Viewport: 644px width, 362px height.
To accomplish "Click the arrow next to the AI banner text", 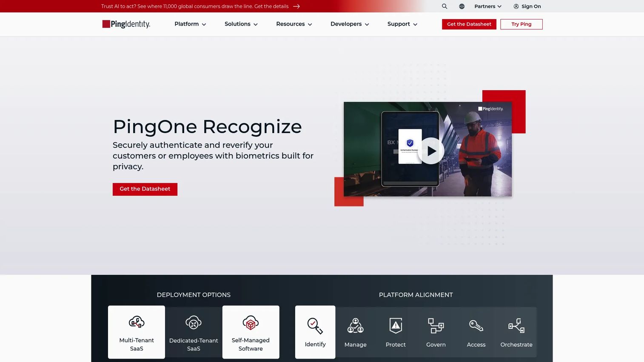I will 296,6.
